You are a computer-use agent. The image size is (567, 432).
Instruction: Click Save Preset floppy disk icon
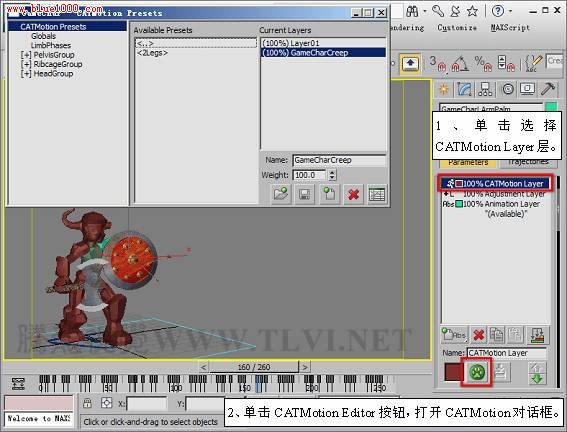pyautogui.click(x=304, y=194)
